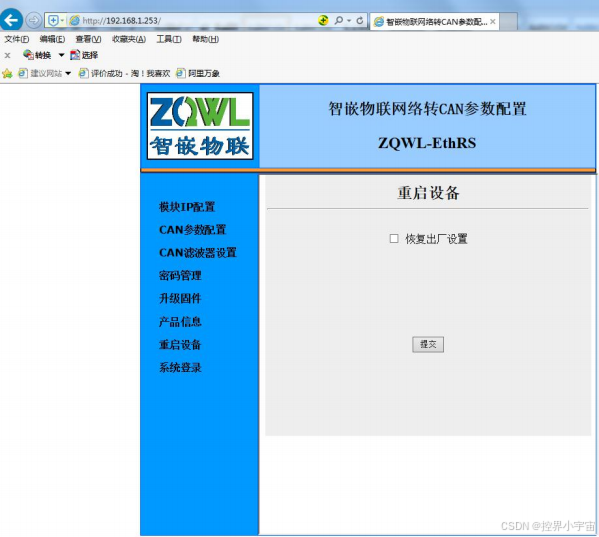Click the ZQWL 智嵌物联 logo image
The height and width of the screenshot is (537, 599).
point(200,126)
